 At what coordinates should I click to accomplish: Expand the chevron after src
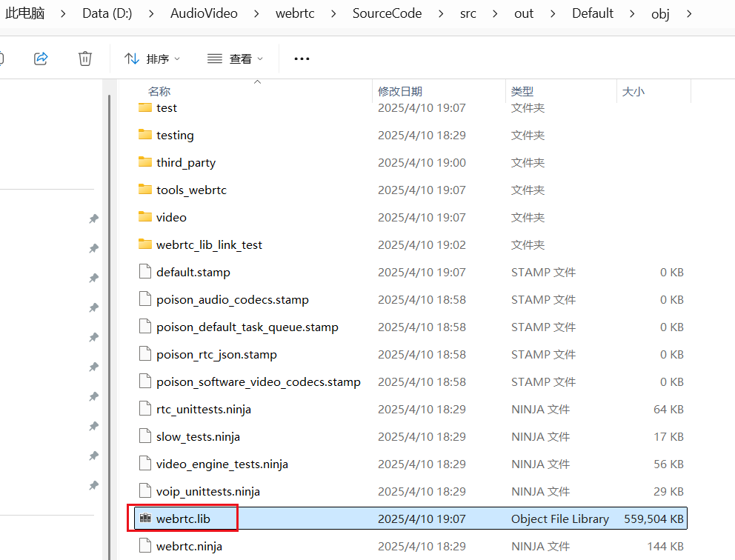pos(495,13)
